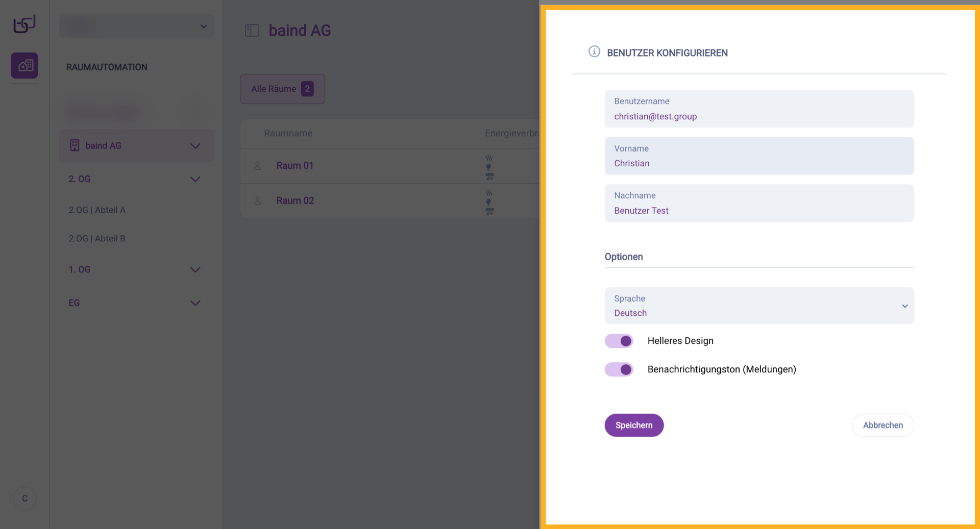Viewport: 980px width, 529px height.
Task: Open the Sprache dropdown
Action: pos(759,306)
